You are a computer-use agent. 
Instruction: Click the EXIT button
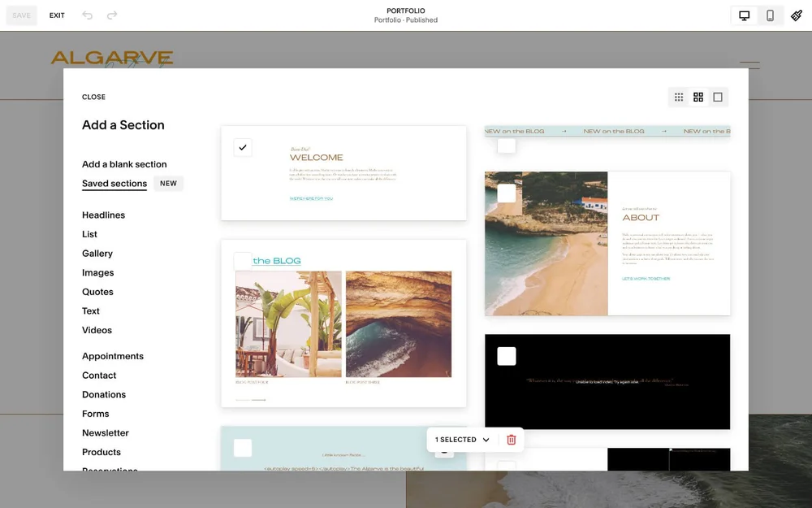point(57,15)
